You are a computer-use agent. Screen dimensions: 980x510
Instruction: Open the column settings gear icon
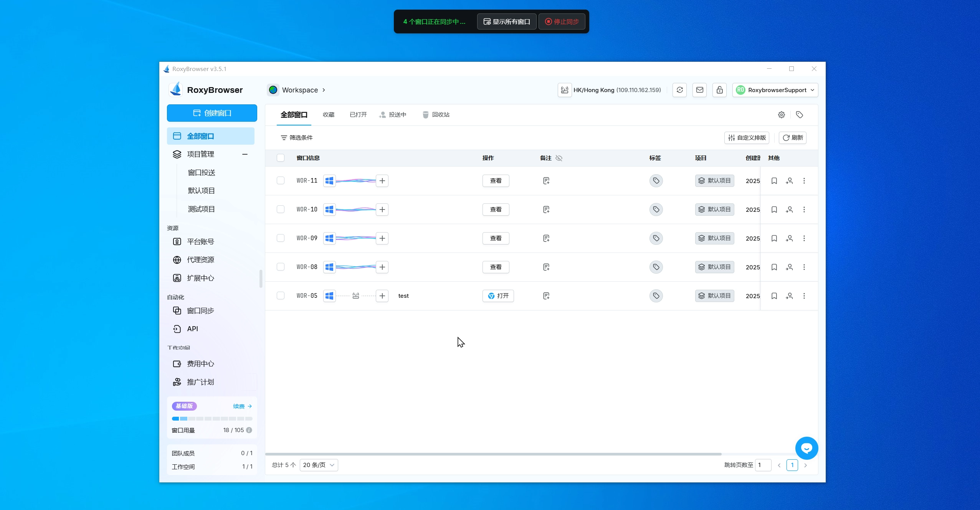pyautogui.click(x=781, y=115)
